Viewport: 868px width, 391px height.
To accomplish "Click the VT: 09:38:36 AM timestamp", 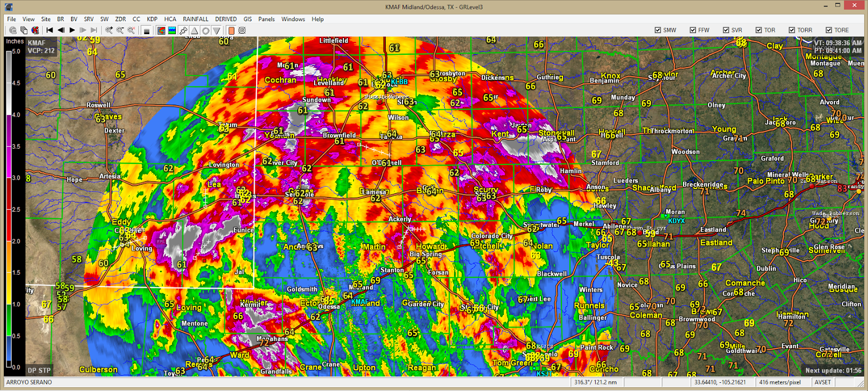I will coord(838,43).
